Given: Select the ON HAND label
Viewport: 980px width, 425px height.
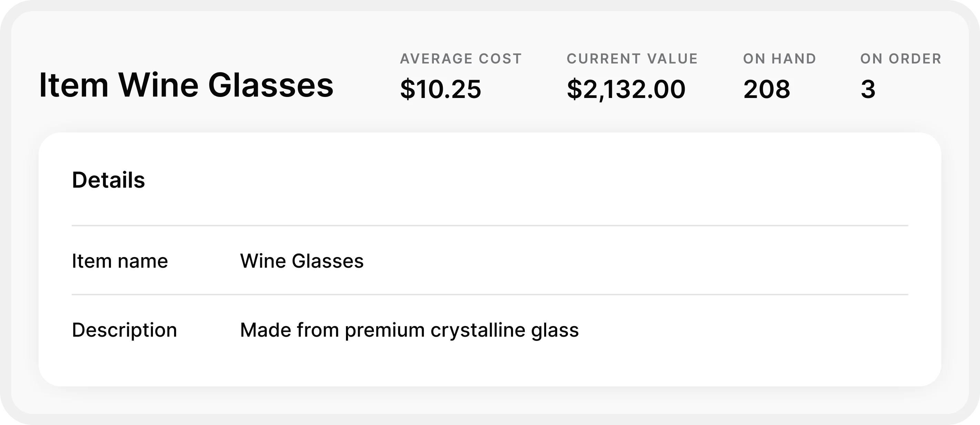Looking at the screenshot, I should click(x=779, y=59).
